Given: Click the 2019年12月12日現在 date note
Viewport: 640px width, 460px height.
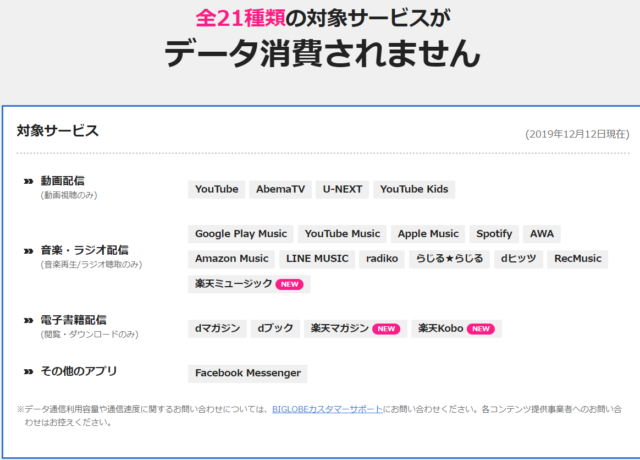Looking at the screenshot, I should click(x=577, y=134).
